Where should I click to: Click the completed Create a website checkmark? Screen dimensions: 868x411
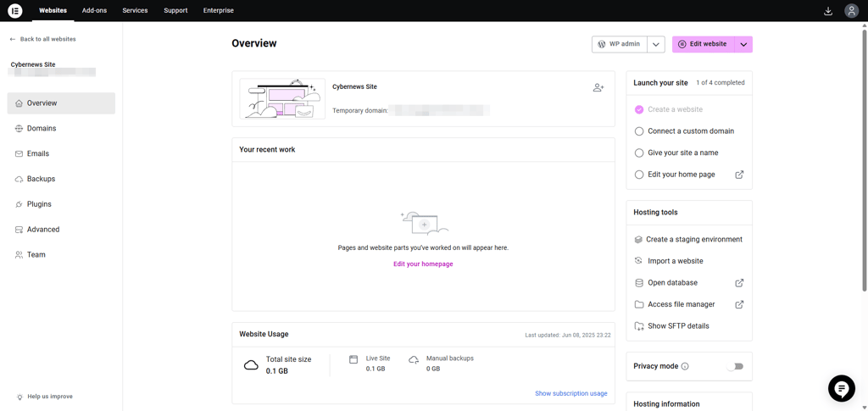point(639,109)
